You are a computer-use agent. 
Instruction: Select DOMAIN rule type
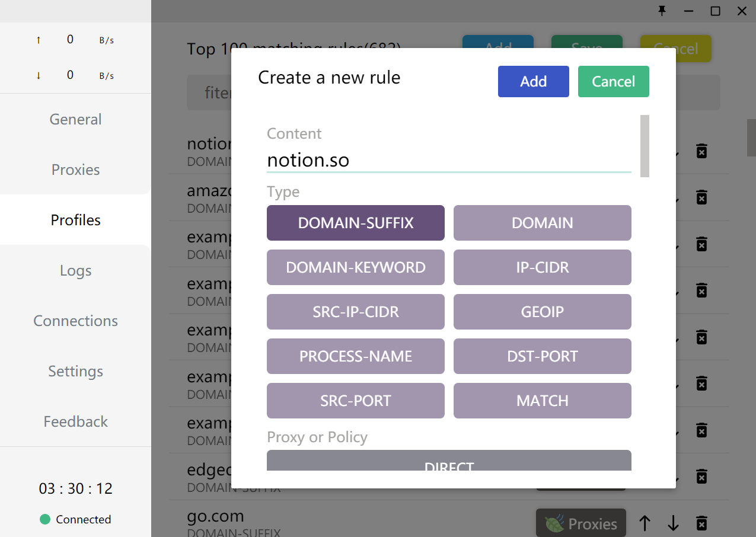point(543,223)
